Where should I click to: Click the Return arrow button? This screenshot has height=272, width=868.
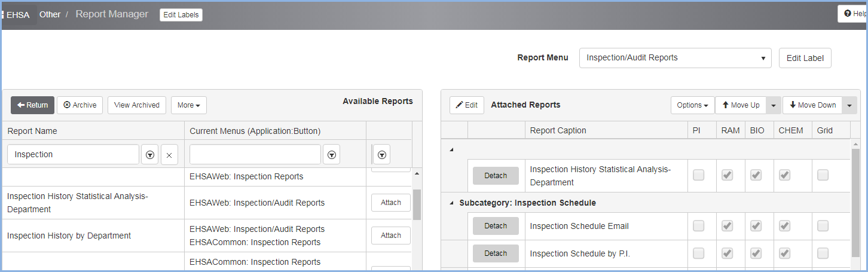pyautogui.click(x=32, y=105)
